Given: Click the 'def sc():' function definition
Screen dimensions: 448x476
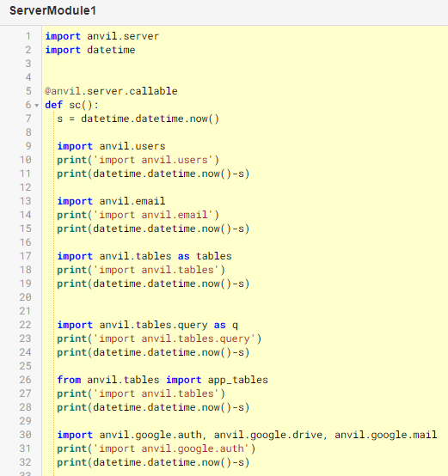Looking at the screenshot, I should click(71, 105).
